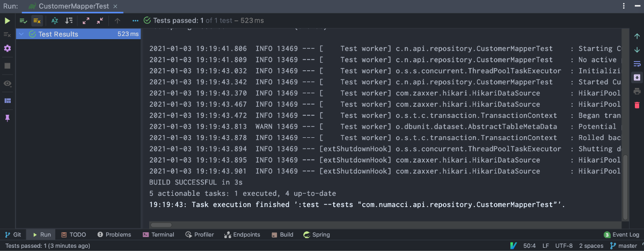Sort test results by duration

point(69,20)
